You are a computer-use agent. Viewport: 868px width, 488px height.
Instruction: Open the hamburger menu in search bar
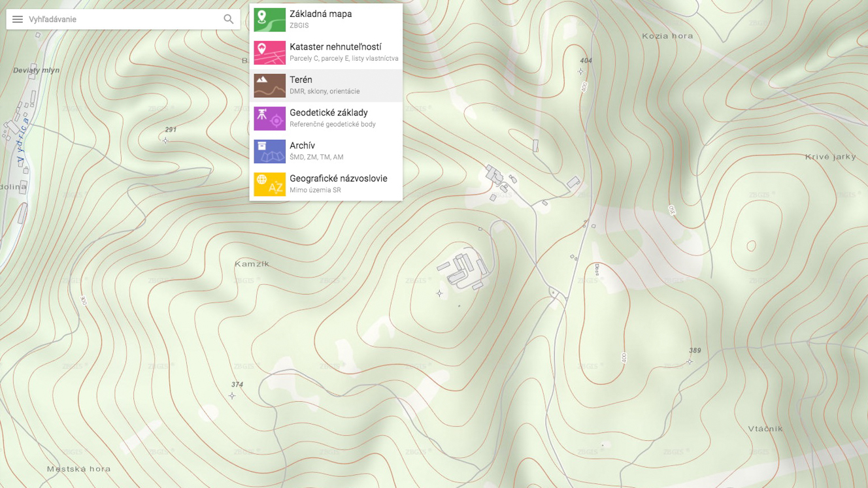pos(18,20)
